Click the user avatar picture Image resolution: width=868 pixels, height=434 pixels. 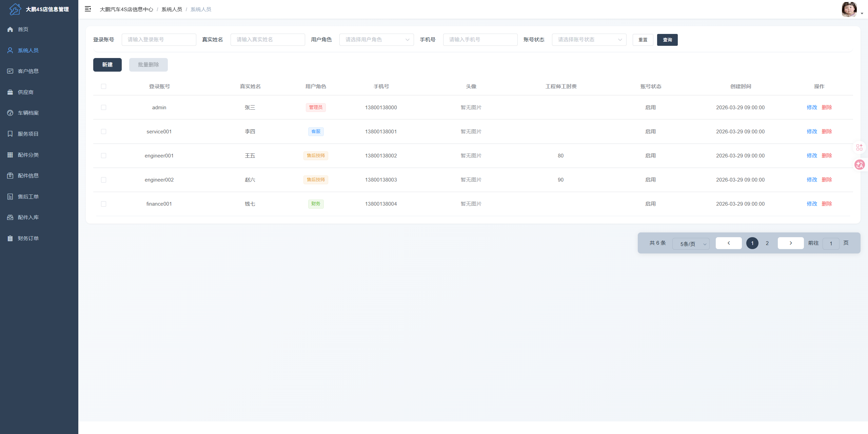pyautogui.click(x=849, y=10)
